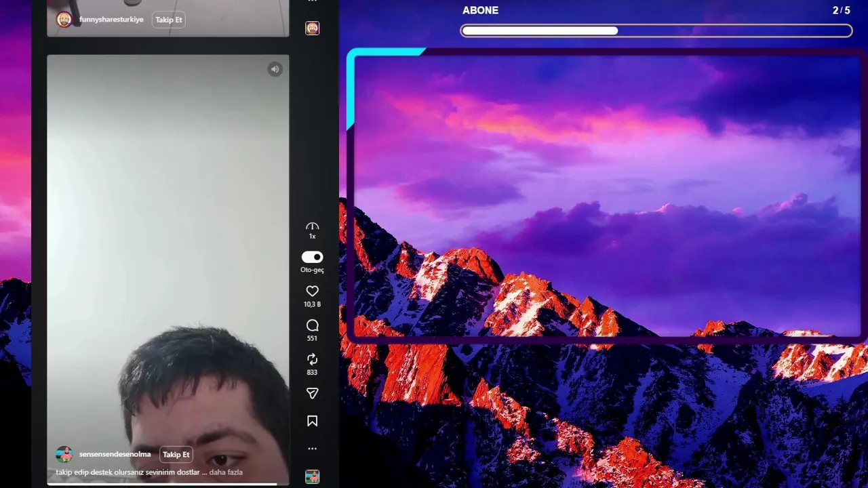Click funnyshareturkiye avatar picture
The height and width of the screenshot is (488, 868).
click(64, 20)
